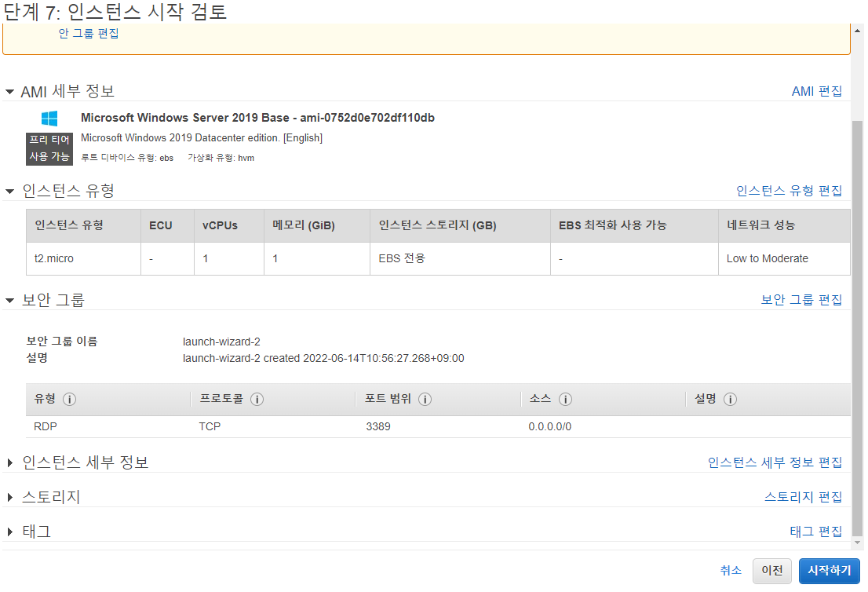Expand the 태그 section
The image size is (868, 592).
(9, 532)
